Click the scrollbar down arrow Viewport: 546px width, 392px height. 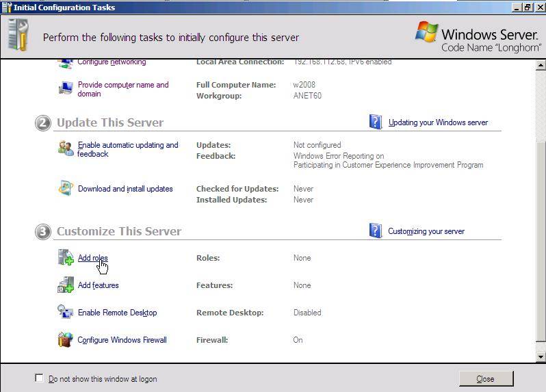click(x=541, y=356)
